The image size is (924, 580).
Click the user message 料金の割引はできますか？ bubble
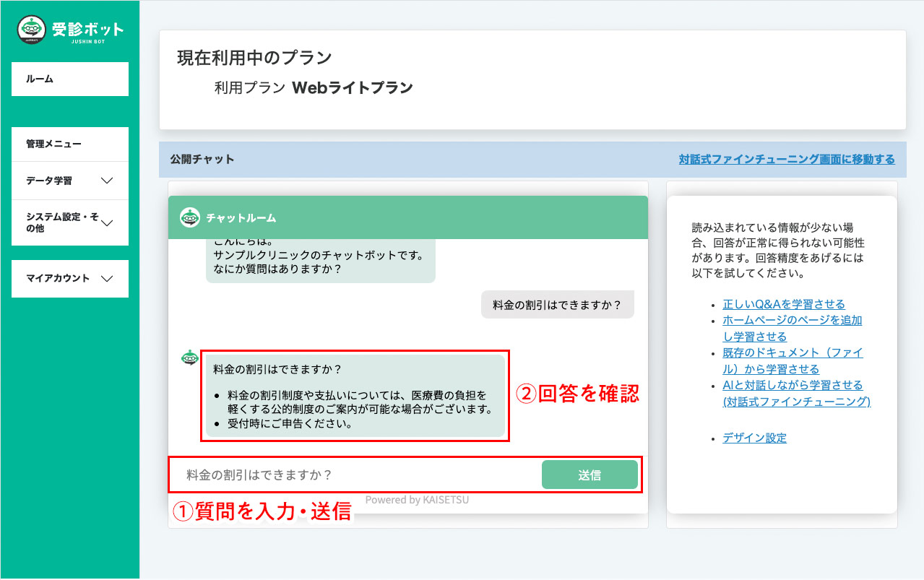(x=557, y=305)
